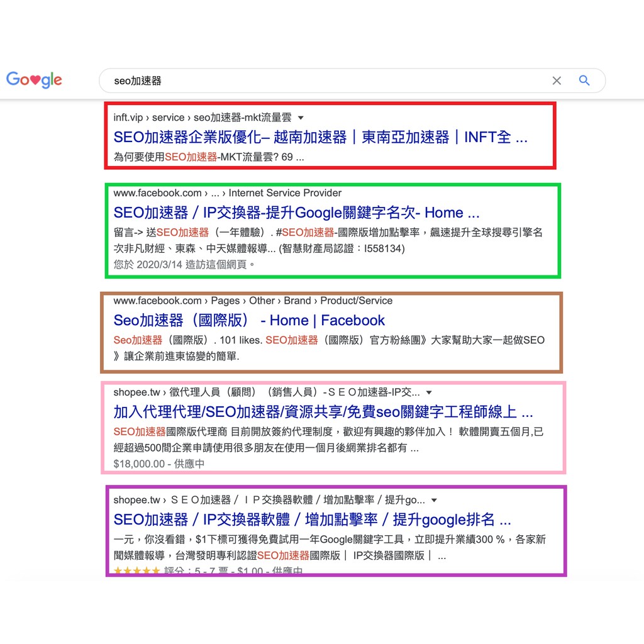Click the facebook.com Pages › Other › Brand breadcrumb

point(252,301)
